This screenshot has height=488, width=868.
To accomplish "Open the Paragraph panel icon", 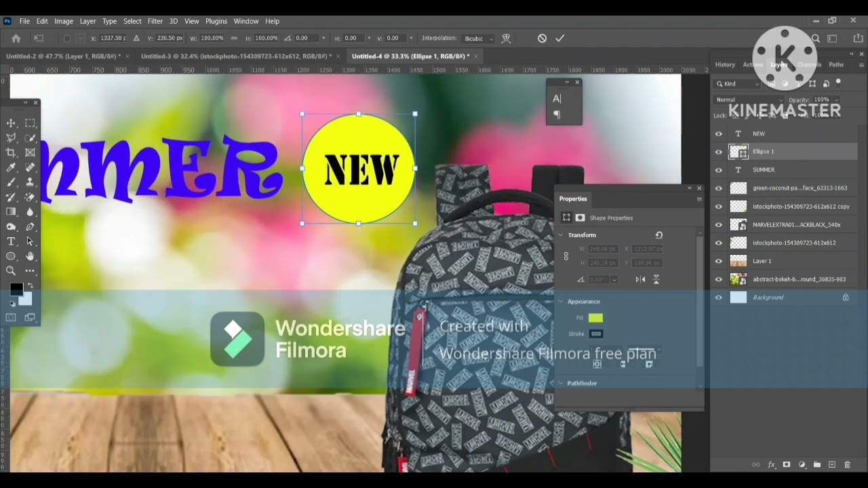I will [x=557, y=115].
